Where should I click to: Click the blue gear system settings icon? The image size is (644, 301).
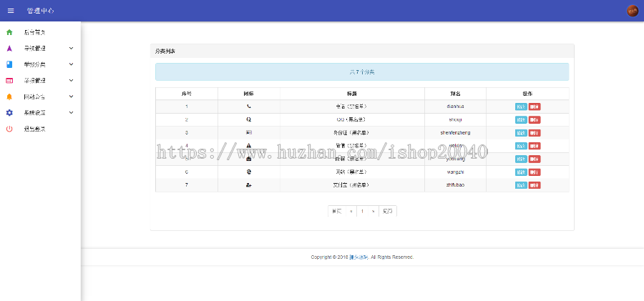coord(9,113)
